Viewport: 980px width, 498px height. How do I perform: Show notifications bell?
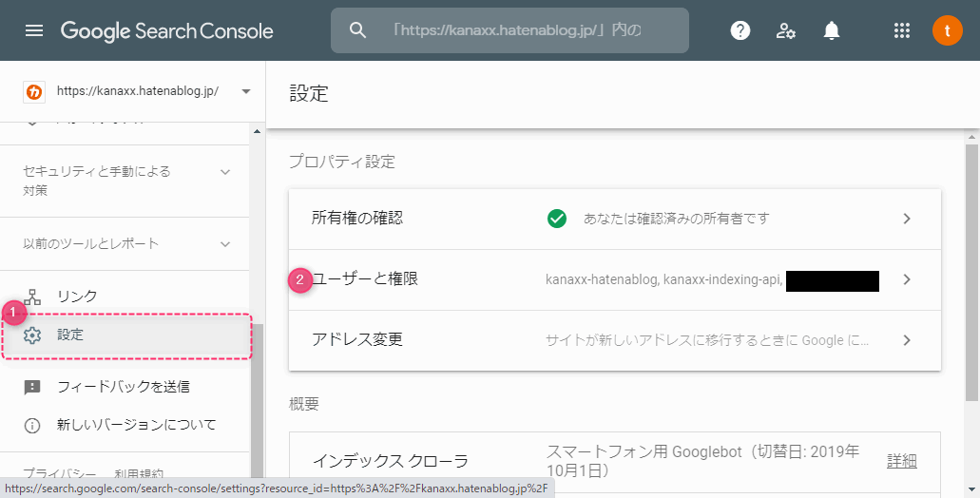point(832,30)
